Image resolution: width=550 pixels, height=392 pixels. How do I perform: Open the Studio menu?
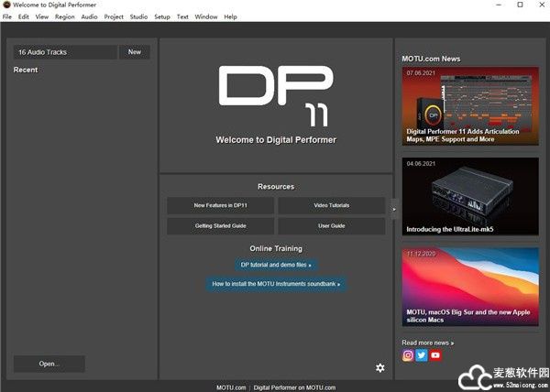point(138,16)
